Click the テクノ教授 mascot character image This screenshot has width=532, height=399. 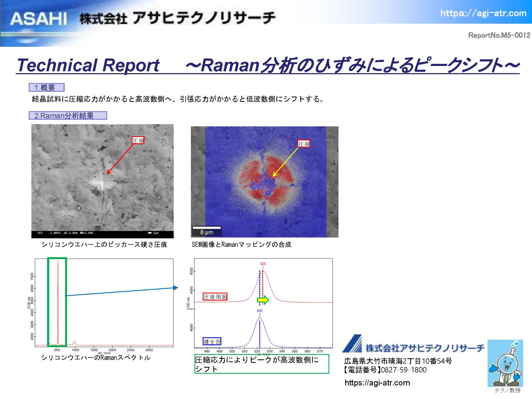[x=505, y=363]
